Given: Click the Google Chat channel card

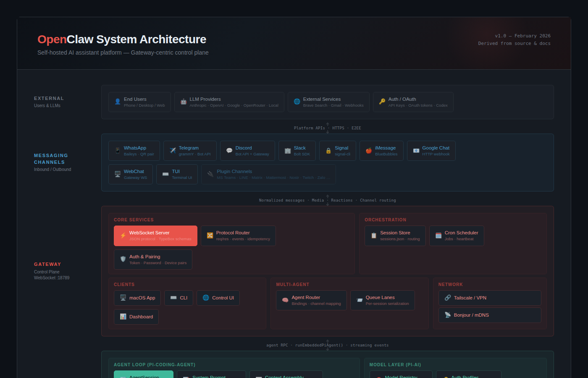Looking at the screenshot, I should (431, 151).
